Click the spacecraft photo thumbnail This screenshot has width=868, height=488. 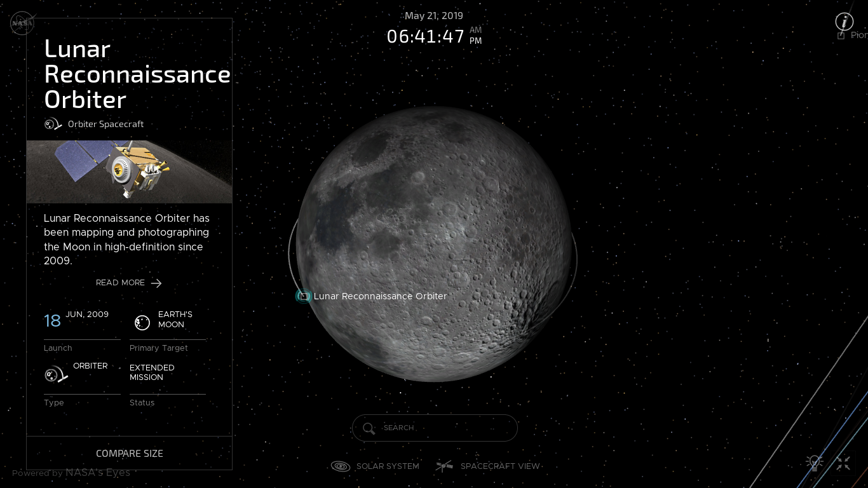click(130, 172)
